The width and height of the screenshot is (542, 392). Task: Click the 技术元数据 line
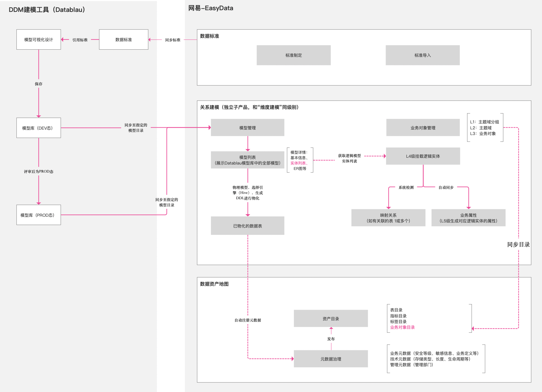click(430, 359)
